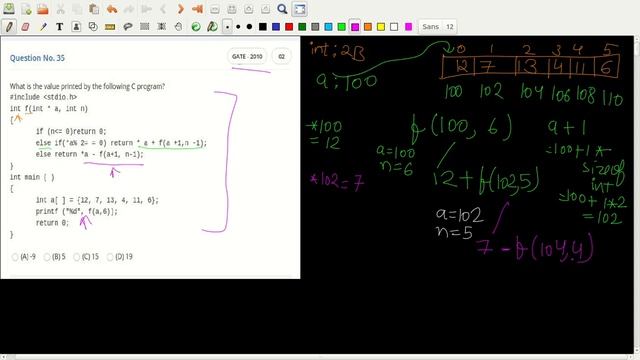This screenshot has width=640, height=360.
Task: Toggle the Ruler tool
Action: pos(110,27)
